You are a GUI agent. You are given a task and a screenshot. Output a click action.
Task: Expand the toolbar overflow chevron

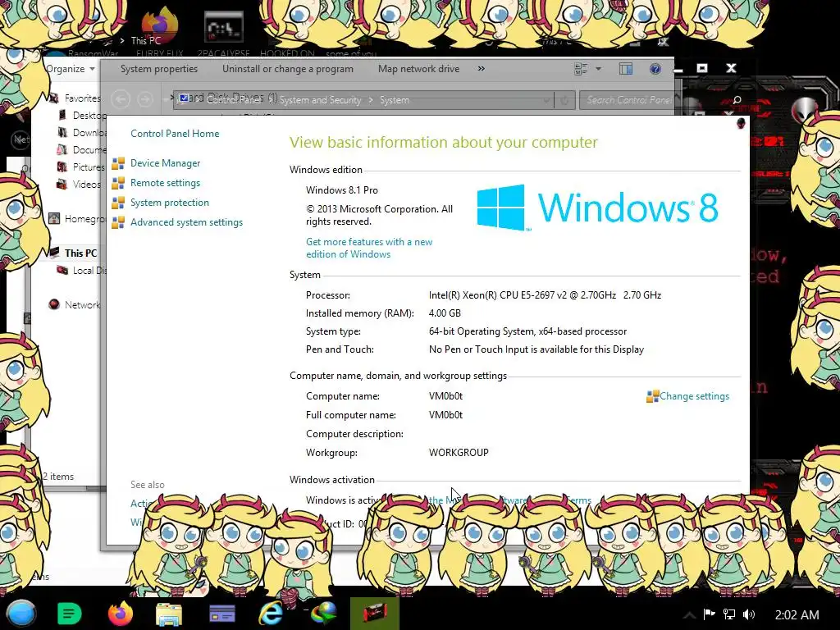click(481, 69)
